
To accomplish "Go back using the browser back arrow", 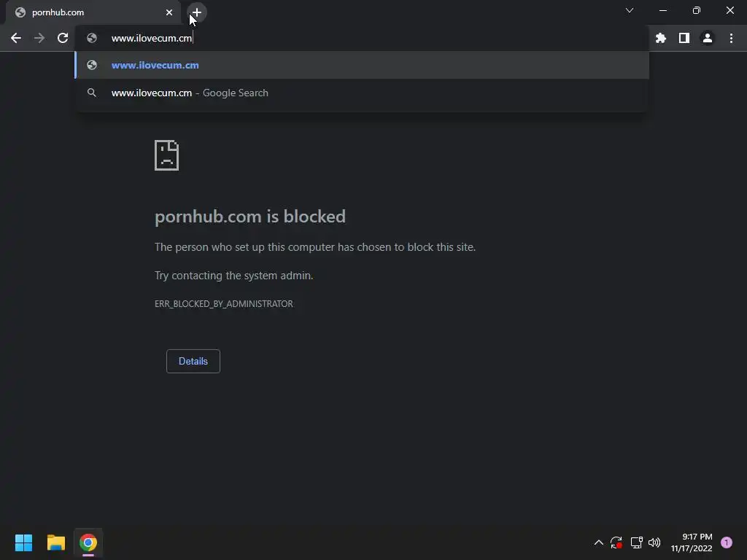I will click(x=16, y=38).
